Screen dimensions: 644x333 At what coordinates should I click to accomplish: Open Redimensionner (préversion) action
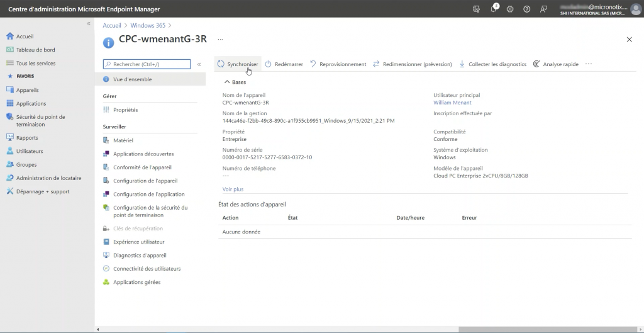pos(413,64)
